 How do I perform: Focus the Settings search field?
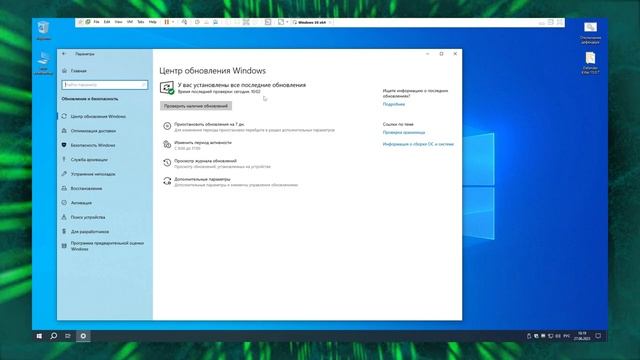tap(104, 85)
